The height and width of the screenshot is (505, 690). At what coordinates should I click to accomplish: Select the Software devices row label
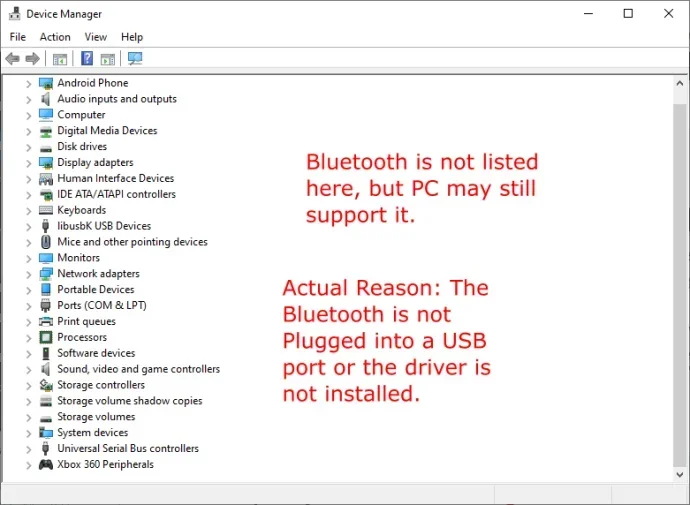[96, 353]
